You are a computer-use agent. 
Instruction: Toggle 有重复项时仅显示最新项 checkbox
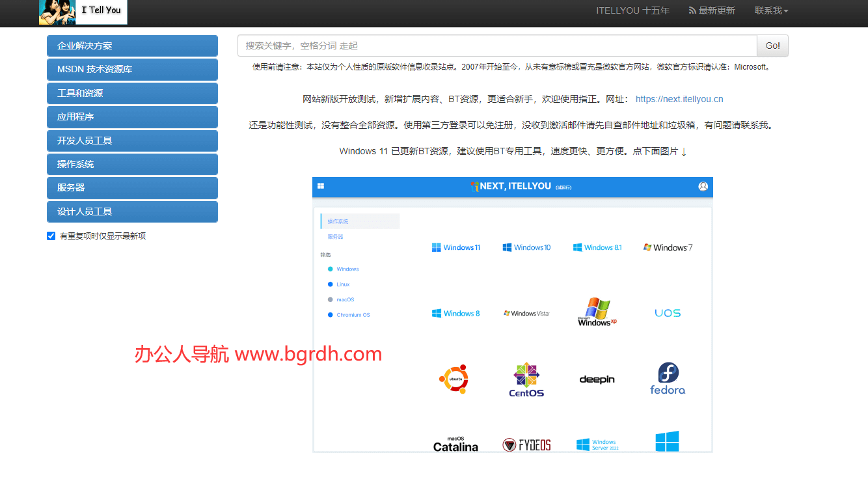coord(51,236)
